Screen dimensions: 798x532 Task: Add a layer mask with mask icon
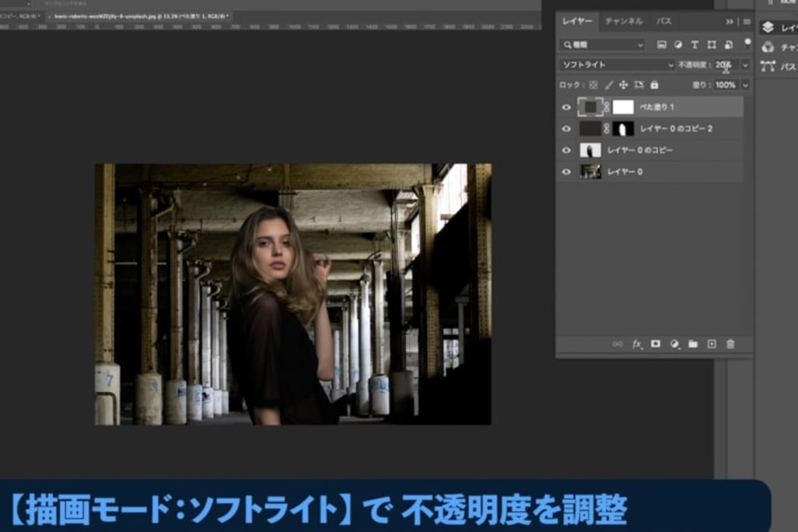pyautogui.click(x=656, y=344)
